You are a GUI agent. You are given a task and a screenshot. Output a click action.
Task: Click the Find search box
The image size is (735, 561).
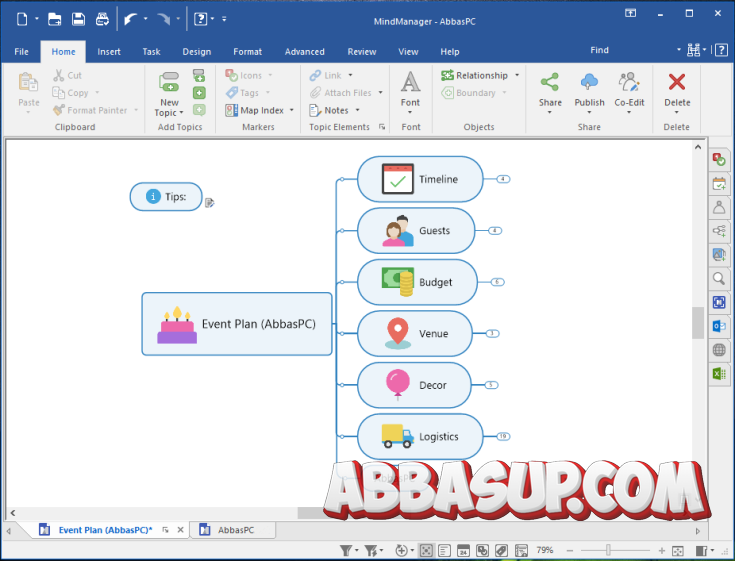[x=629, y=50]
